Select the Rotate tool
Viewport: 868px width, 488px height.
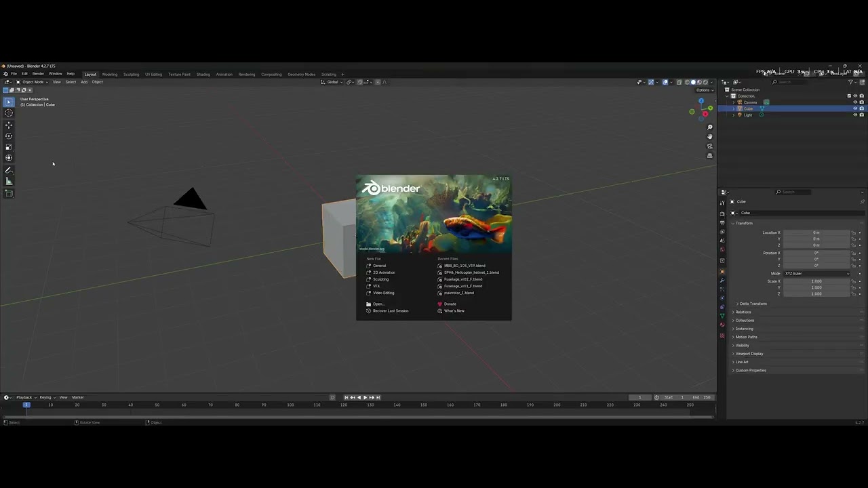click(x=9, y=136)
